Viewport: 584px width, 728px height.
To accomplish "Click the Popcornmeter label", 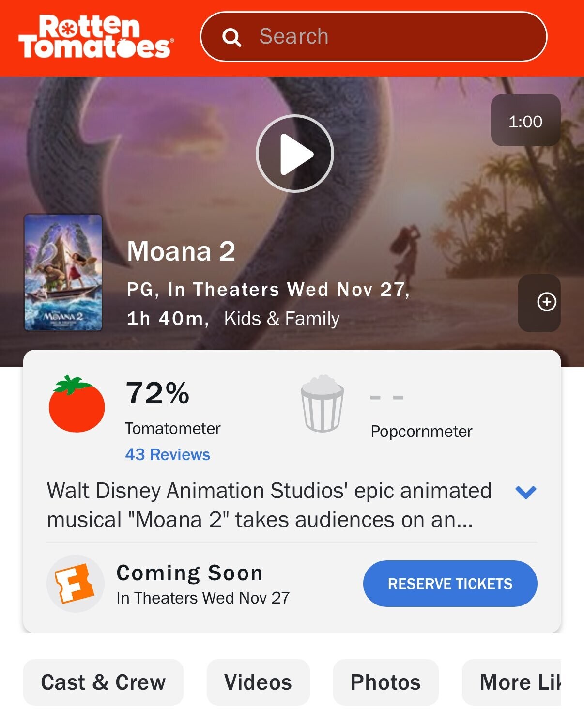I will coord(421,432).
